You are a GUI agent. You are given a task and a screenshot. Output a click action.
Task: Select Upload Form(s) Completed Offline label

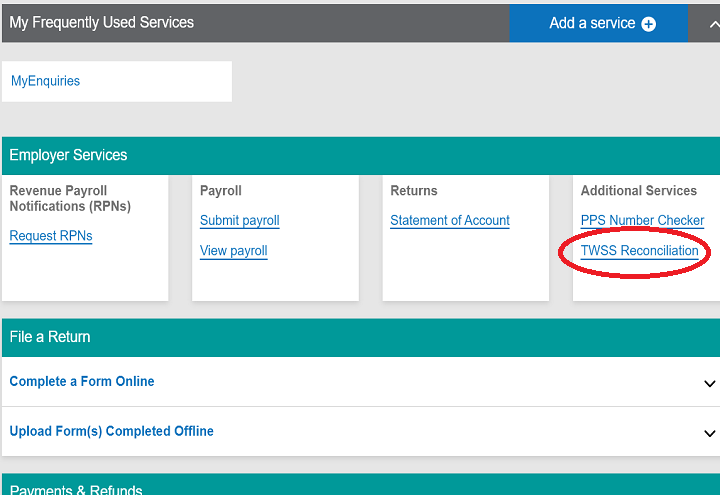click(111, 432)
